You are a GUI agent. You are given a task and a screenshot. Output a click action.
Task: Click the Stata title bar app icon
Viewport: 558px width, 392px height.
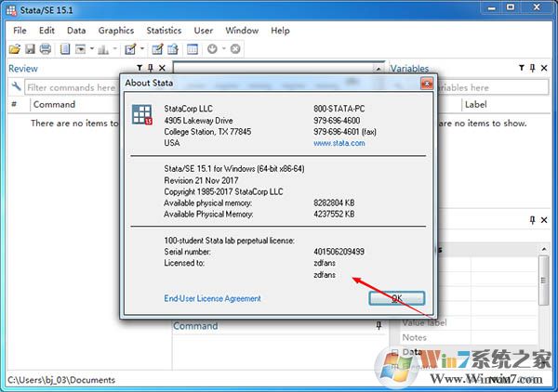10,10
